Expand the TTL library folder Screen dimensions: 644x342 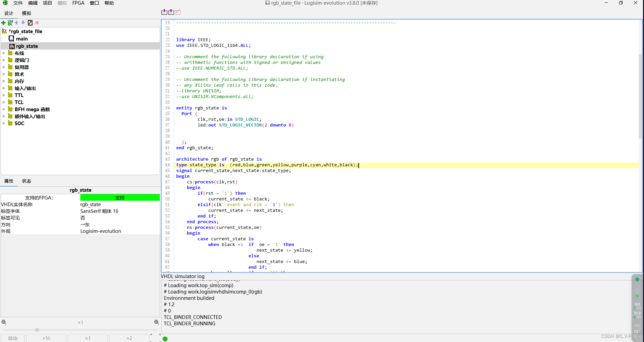4,95
